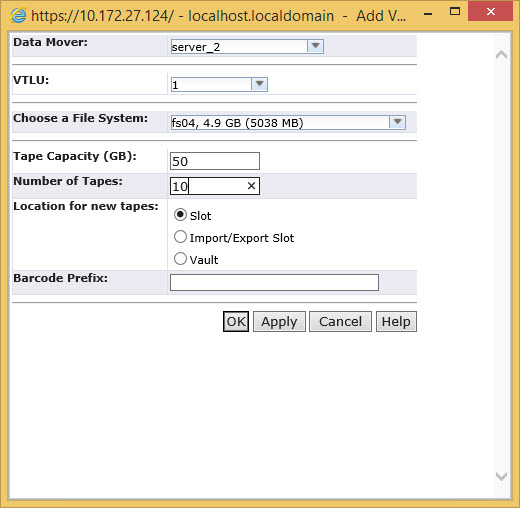Click the OK button
Image resolution: width=520 pixels, height=508 pixels.
236,321
